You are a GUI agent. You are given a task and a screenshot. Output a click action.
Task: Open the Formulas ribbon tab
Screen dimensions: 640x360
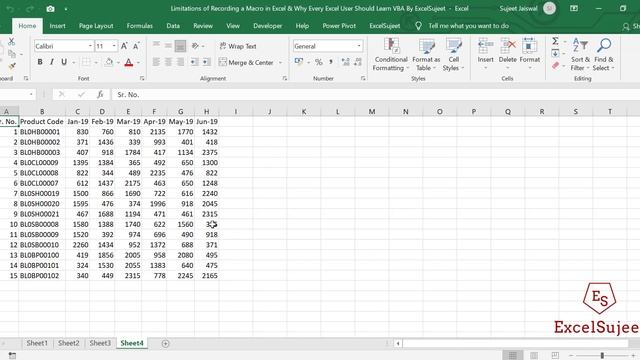[x=140, y=26]
